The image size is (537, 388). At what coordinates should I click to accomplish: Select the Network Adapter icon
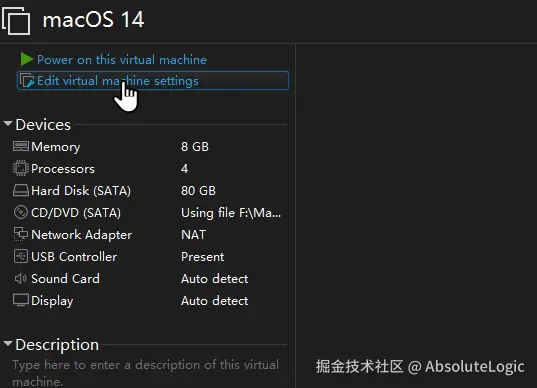[21, 234]
